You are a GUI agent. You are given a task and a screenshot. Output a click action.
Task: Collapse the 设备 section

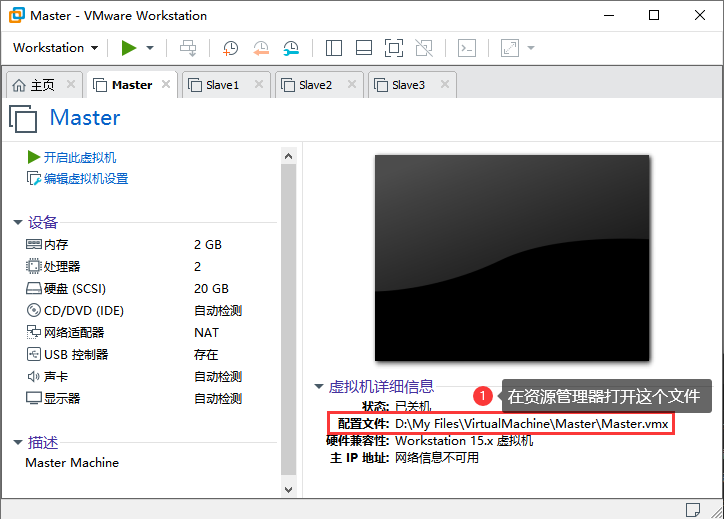18,223
